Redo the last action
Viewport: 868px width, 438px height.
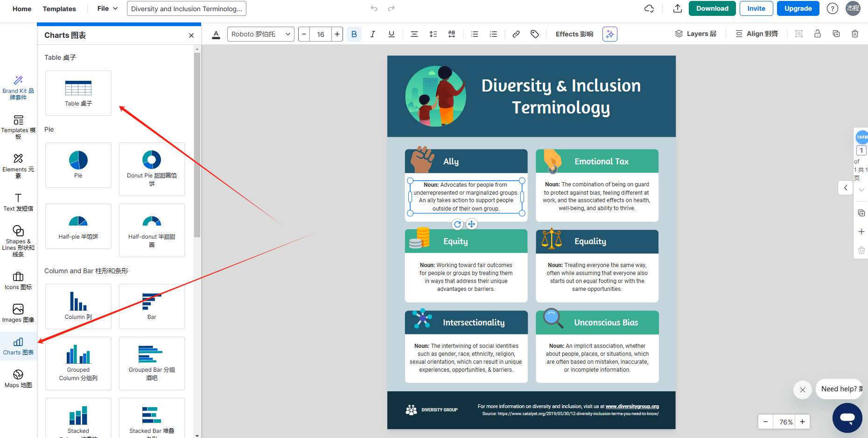tap(392, 8)
